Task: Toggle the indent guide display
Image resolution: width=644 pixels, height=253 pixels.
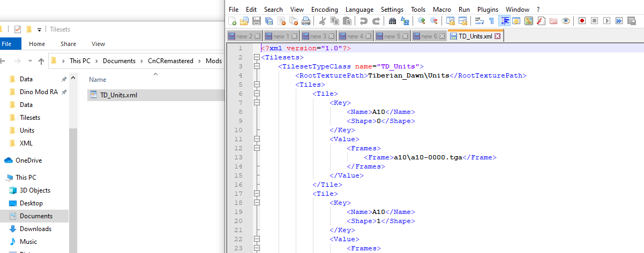Action: pos(504,21)
